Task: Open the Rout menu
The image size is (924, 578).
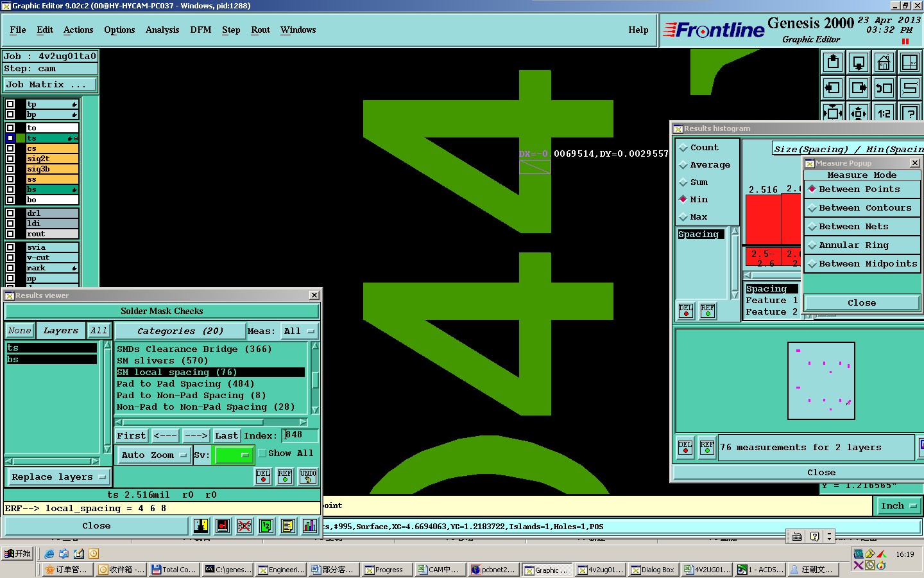Action: click(261, 30)
